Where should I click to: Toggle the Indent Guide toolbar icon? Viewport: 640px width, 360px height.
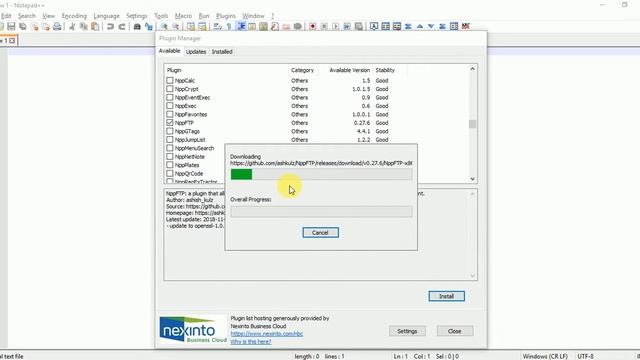coord(241,27)
